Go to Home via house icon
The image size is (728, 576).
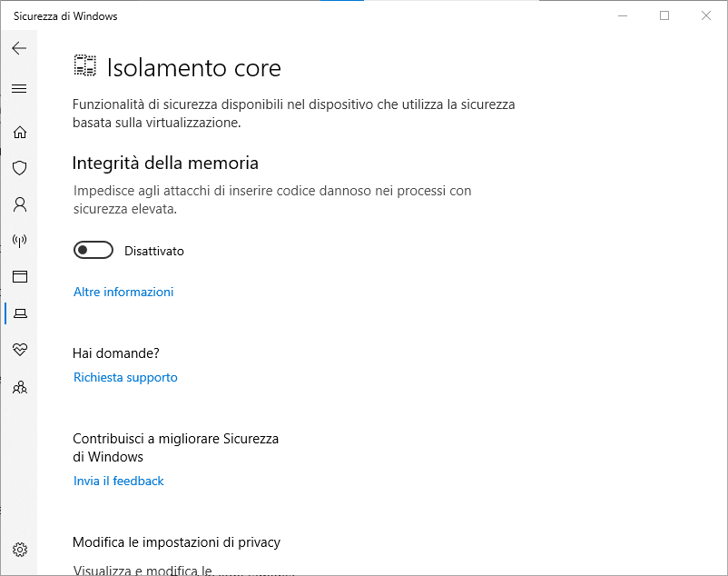pyautogui.click(x=20, y=132)
